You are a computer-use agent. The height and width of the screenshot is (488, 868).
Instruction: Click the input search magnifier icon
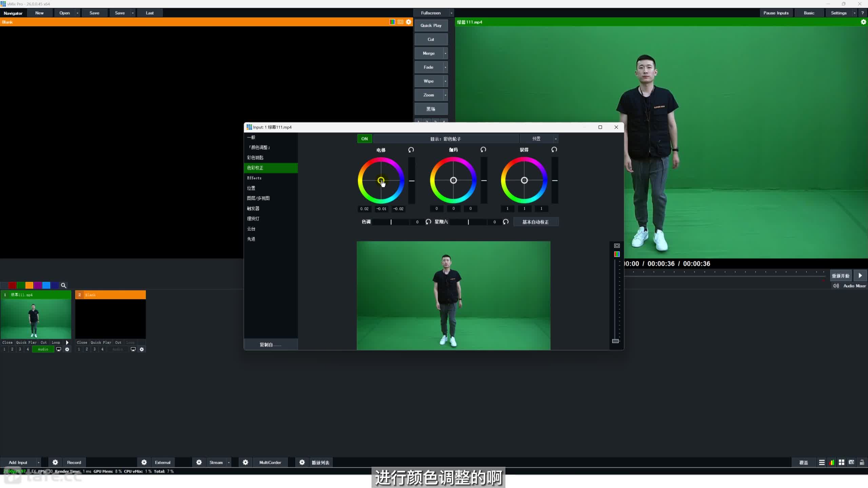coord(63,285)
